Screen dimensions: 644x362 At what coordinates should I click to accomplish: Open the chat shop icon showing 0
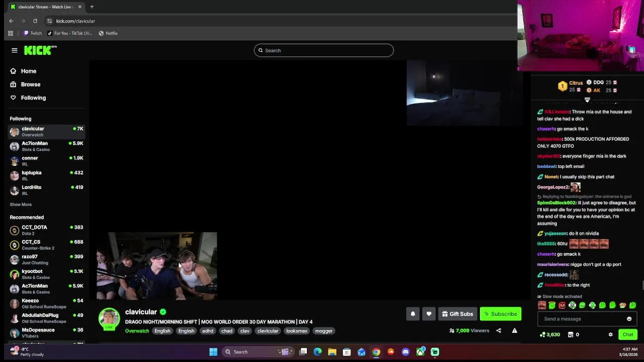tap(571, 334)
